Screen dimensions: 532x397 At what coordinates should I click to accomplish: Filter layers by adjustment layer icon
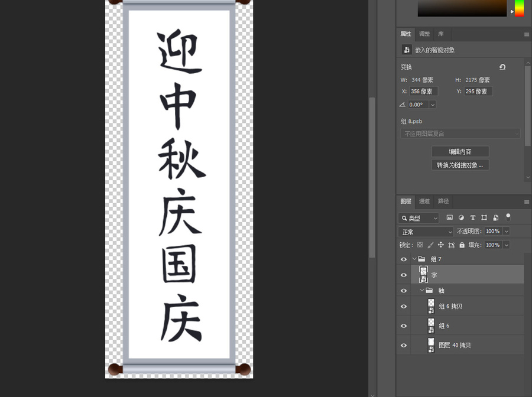461,217
